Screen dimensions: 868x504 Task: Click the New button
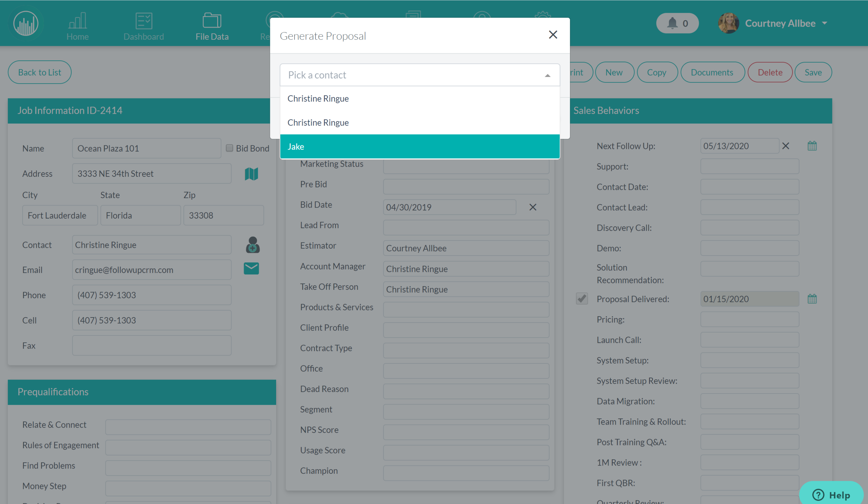(614, 72)
